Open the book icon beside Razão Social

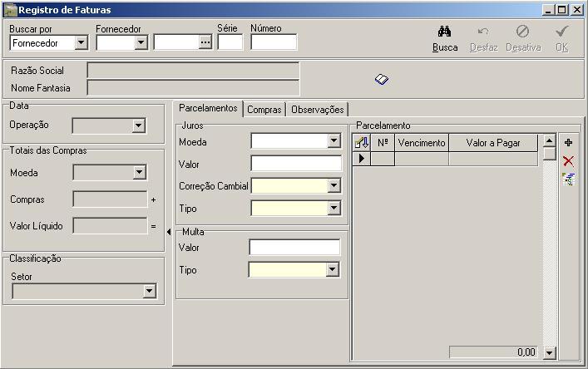[382, 80]
